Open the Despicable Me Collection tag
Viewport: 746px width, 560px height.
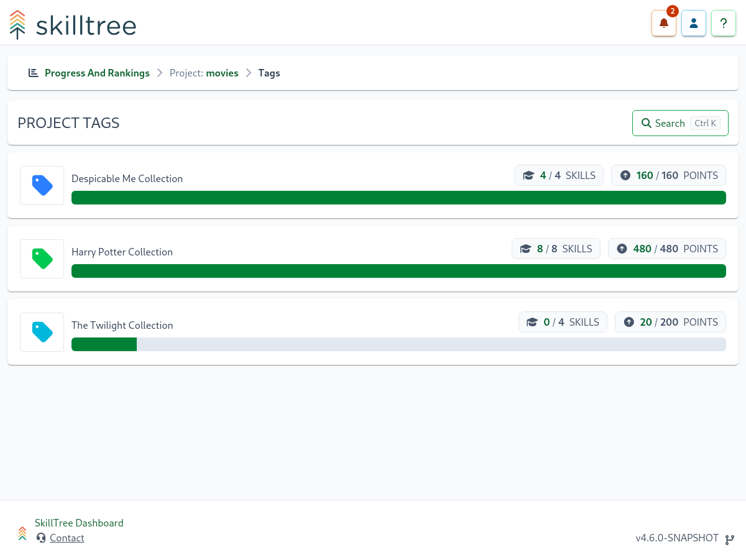tap(127, 179)
